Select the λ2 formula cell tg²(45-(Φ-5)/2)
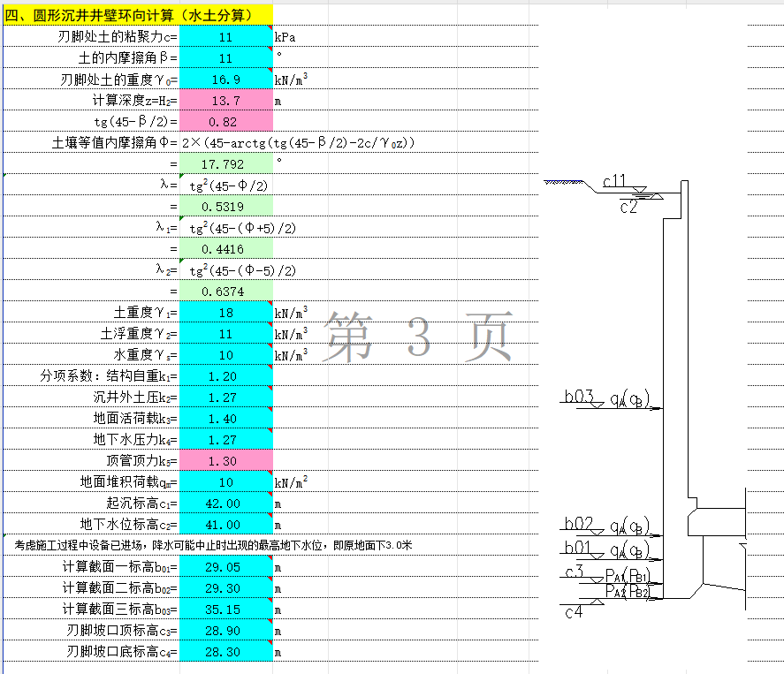784x674 pixels. click(242, 271)
